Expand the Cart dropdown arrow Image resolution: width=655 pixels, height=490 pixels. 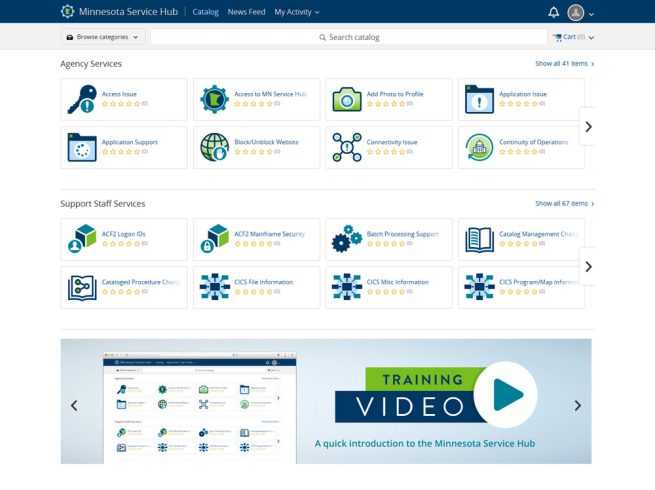(591, 38)
